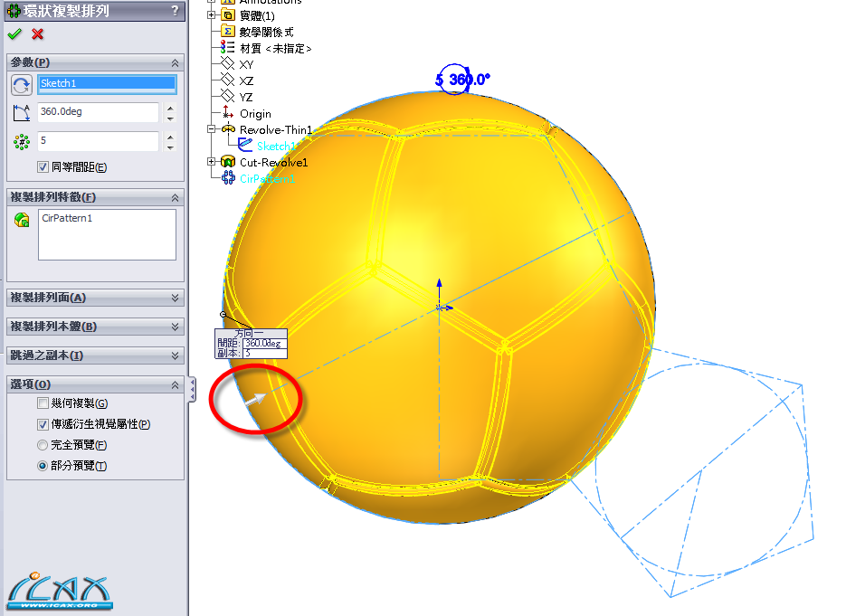Select 材質 <未指定> tree entry
This screenshot has width=846, height=616.
276,49
